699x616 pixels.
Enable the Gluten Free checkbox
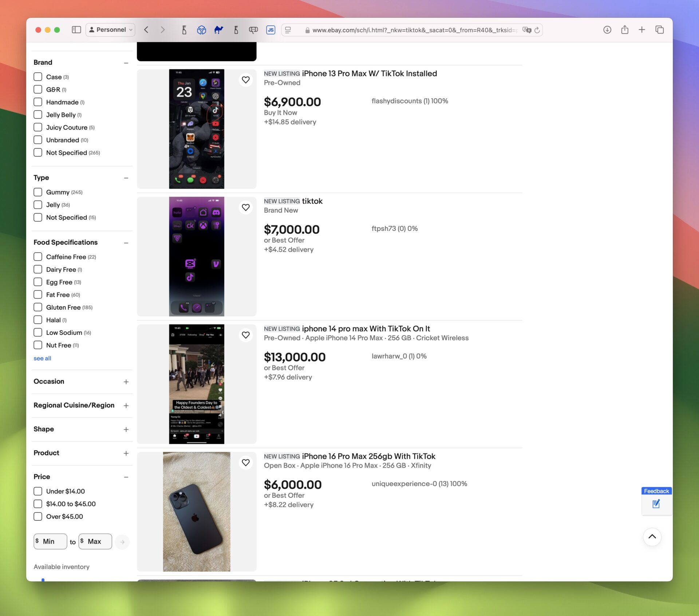point(38,307)
